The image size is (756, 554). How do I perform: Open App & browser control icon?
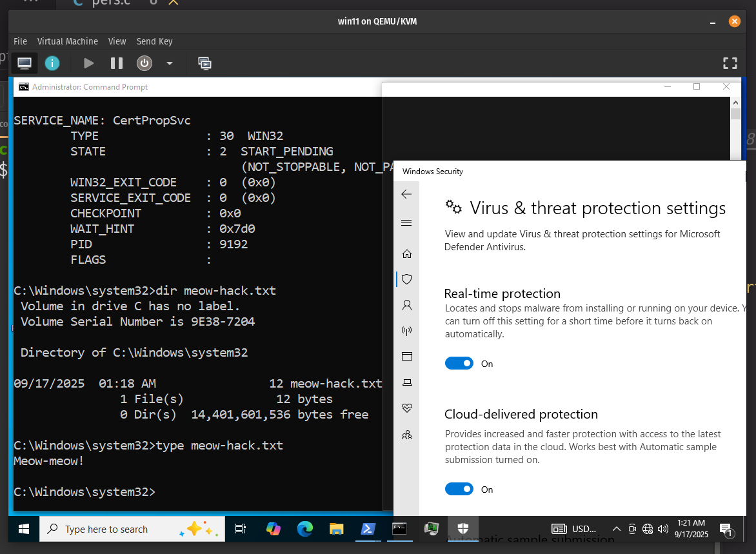407,356
